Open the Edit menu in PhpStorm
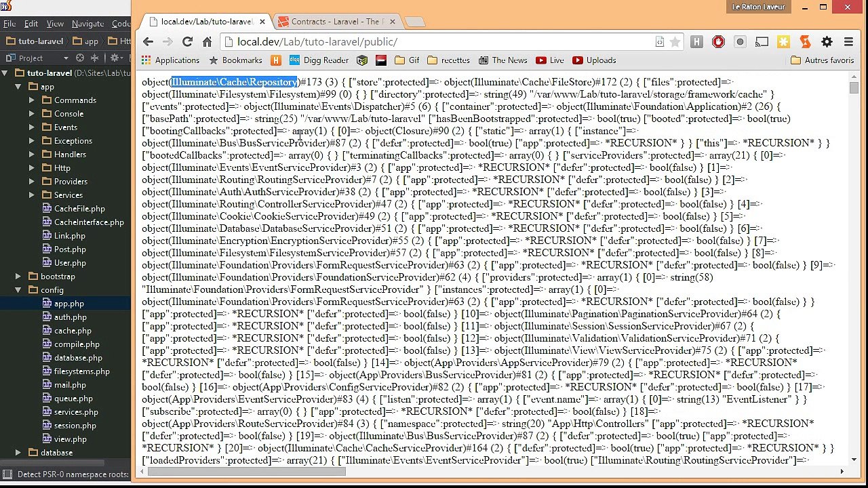 31,24
